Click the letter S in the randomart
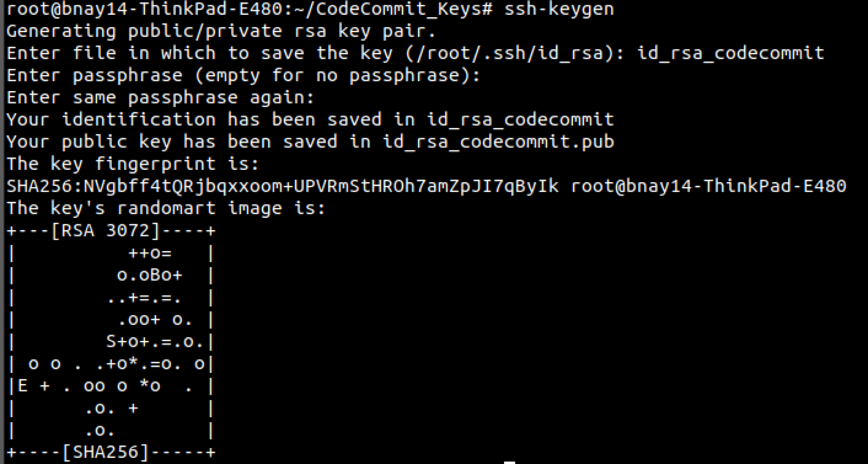The height and width of the screenshot is (464, 868). 111,341
